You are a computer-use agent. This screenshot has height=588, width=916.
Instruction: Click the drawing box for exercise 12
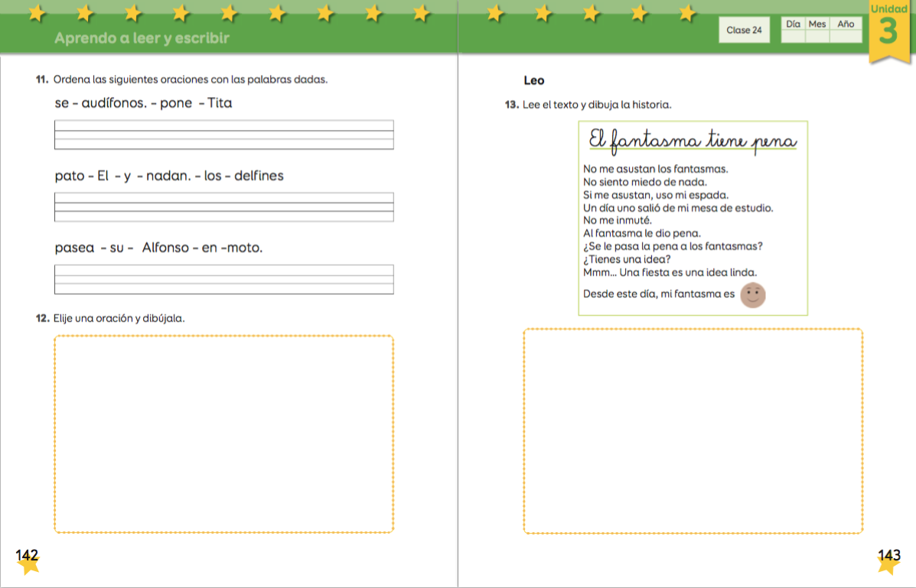tap(224, 434)
